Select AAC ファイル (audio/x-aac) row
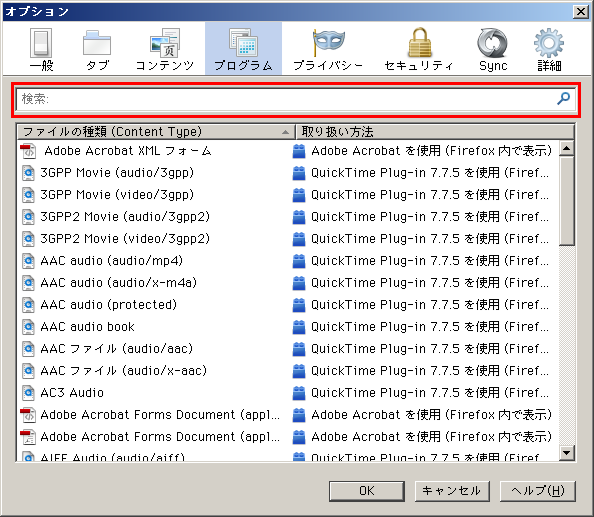This screenshot has height=517, width=594. coord(288,370)
